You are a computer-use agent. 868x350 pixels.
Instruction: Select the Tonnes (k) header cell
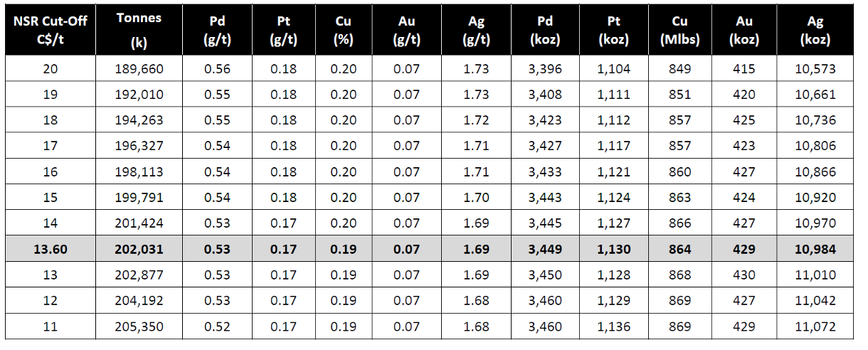coord(139,31)
